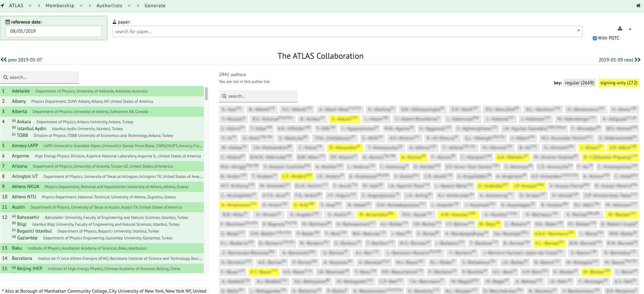Viewport: 644px width, 294px height.
Task: Select the Istanbul Aydin entry
Action: click(x=67, y=129)
